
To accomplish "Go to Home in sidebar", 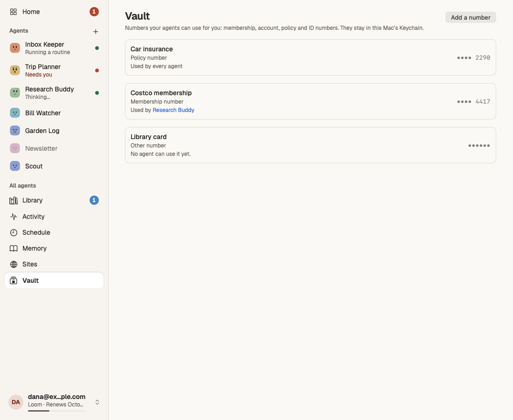I will 54,12.
